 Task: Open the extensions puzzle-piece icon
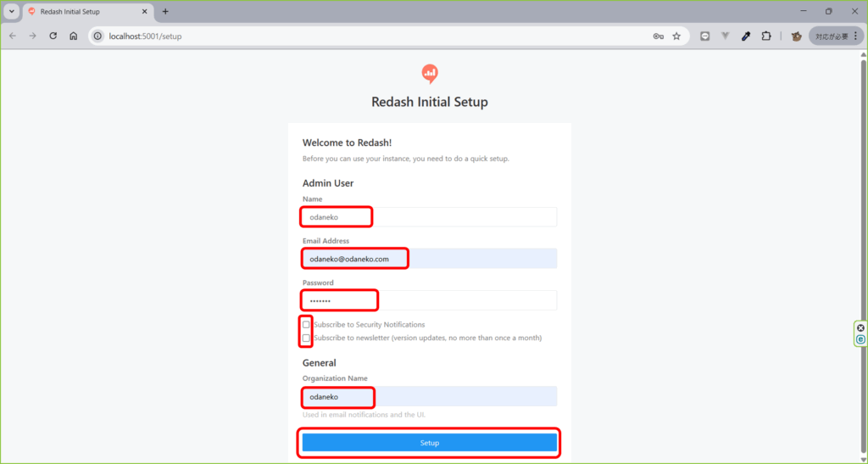[766, 36]
